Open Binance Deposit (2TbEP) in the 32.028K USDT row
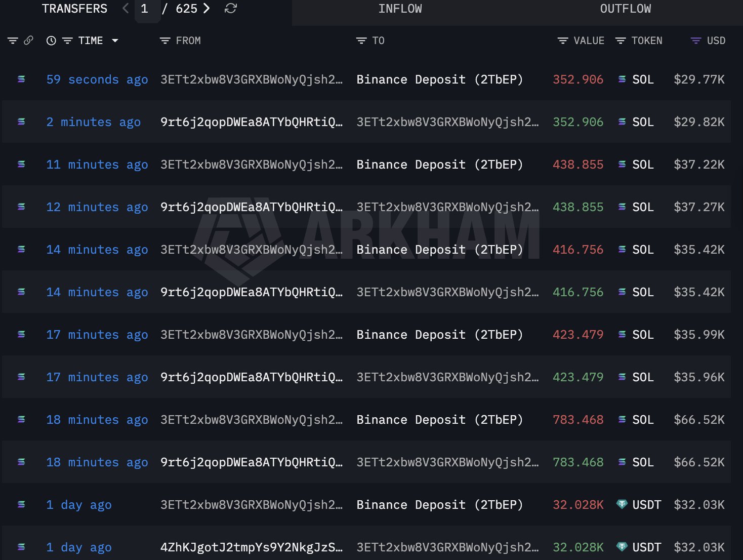743x560 pixels. [440, 505]
